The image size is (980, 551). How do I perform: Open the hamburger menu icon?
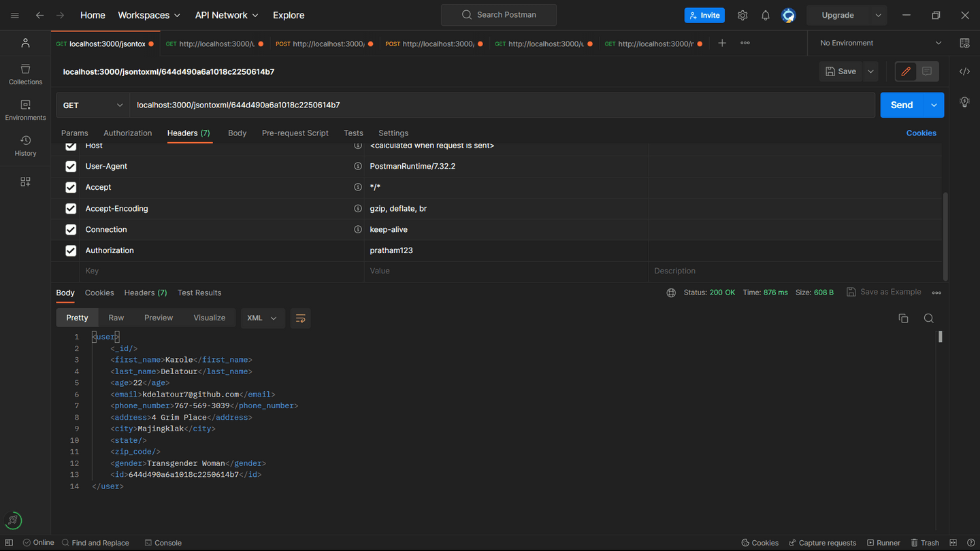[14, 15]
